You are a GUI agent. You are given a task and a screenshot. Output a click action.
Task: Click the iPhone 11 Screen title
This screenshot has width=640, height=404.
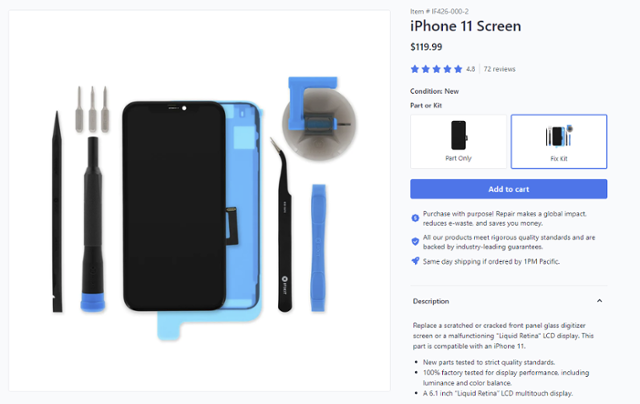point(466,26)
